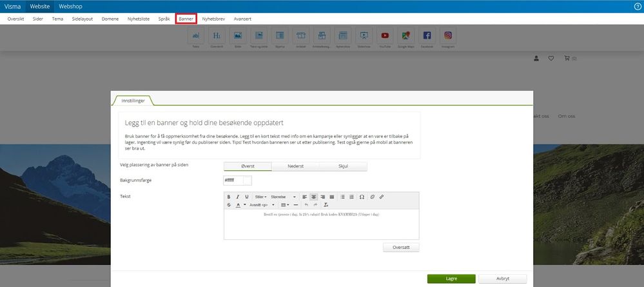
Task: Align text right in the editor
Action: [x=323, y=197]
